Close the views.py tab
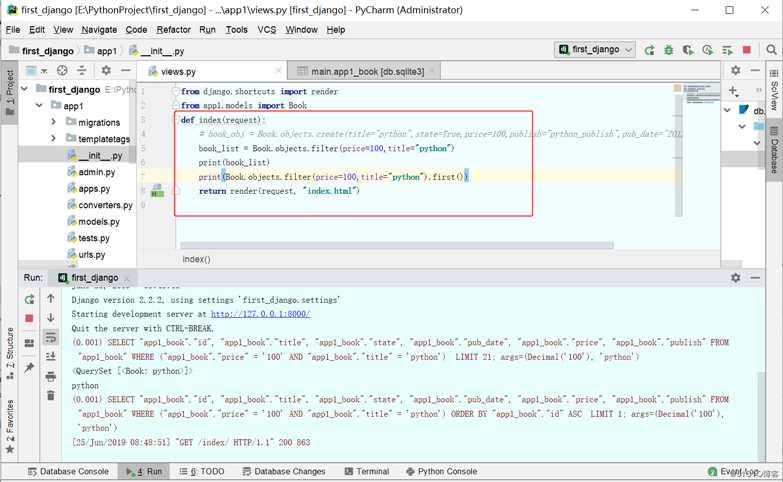The height and width of the screenshot is (482, 783). coord(279,71)
